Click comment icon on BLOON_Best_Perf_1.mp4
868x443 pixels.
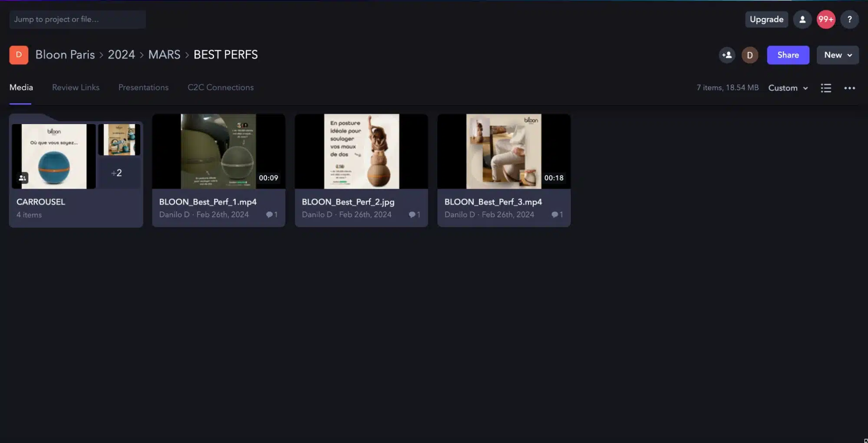[x=269, y=214]
